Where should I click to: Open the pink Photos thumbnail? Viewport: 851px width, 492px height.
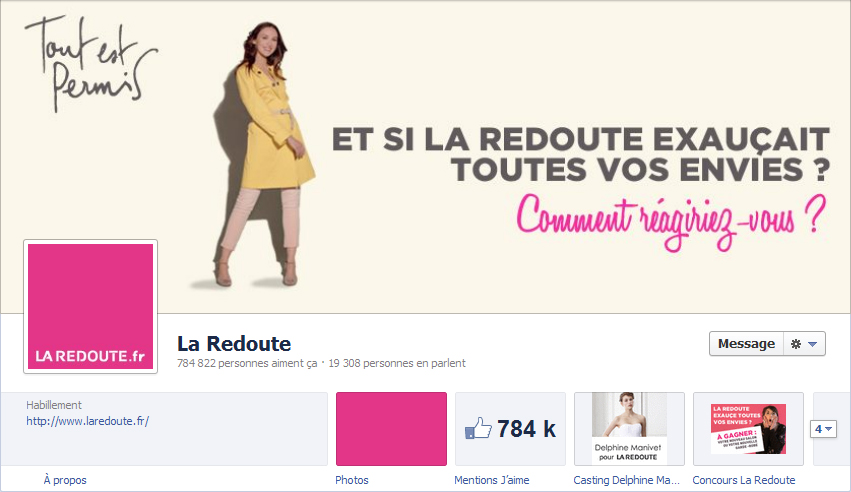pos(391,429)
